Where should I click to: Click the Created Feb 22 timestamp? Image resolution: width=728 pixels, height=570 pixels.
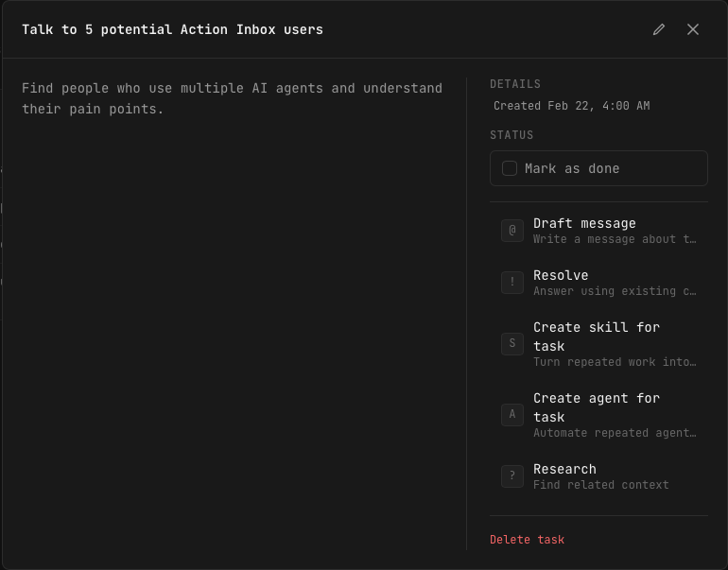point(572,106)
